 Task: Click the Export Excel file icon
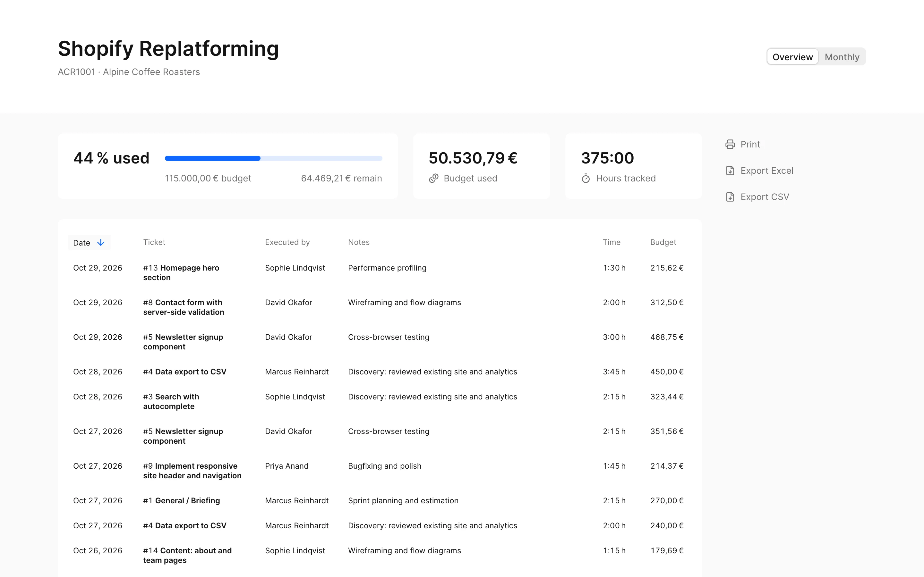[x=730, y=171]
